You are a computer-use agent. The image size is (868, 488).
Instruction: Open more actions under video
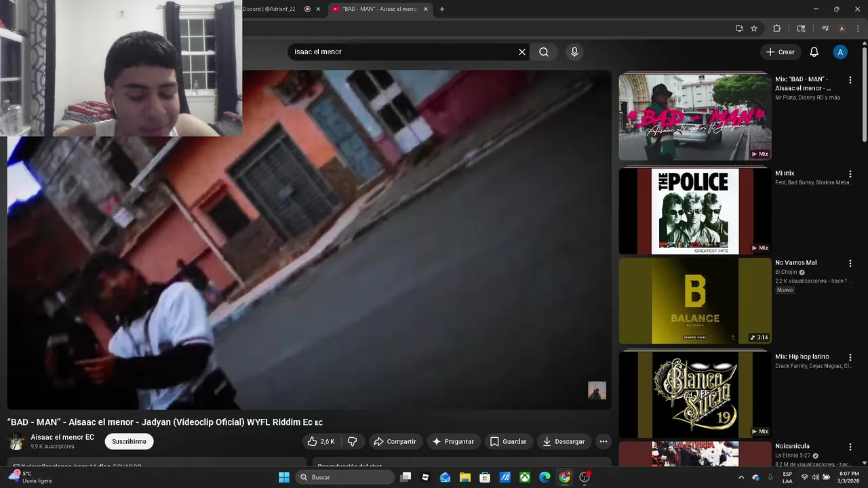tap(604, 441)
